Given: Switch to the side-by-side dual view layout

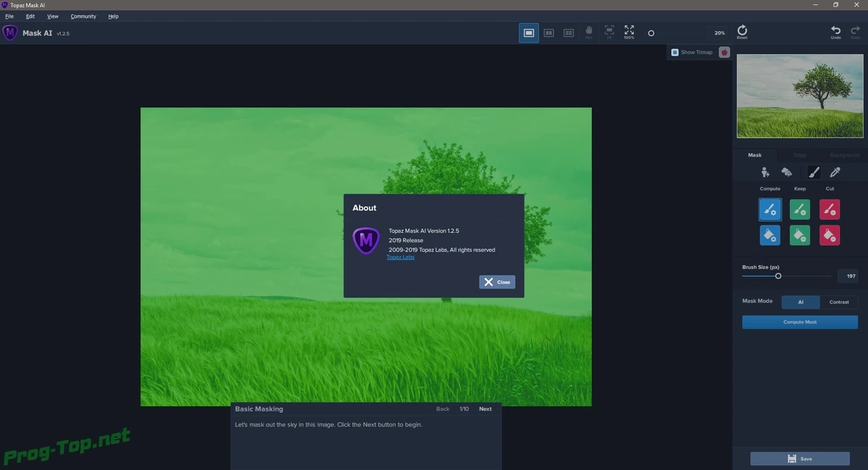Looking at the screenshot, I should pos(549,33).
